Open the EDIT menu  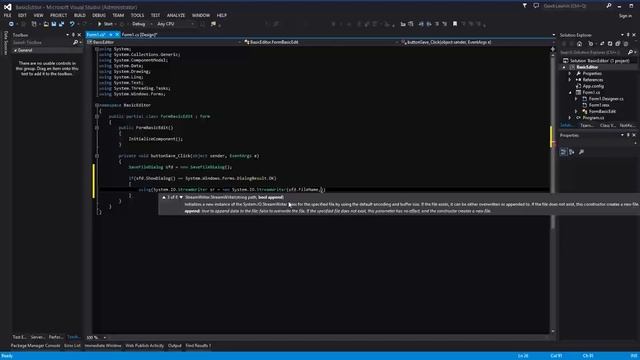[22, 15]
